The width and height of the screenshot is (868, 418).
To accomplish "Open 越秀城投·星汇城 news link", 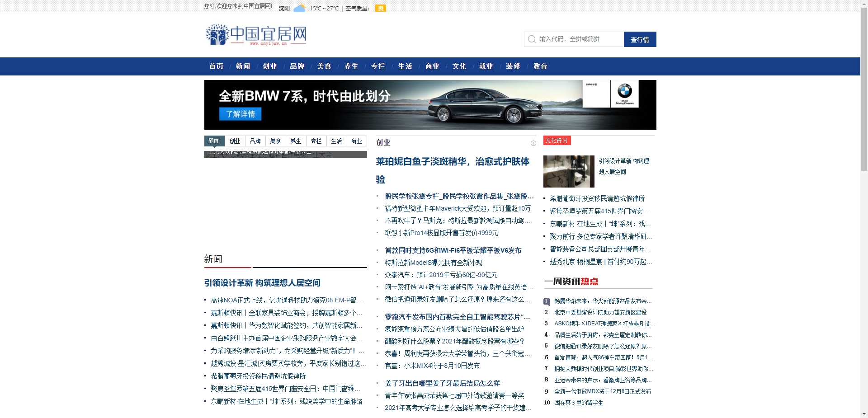I will click(288, 363).
